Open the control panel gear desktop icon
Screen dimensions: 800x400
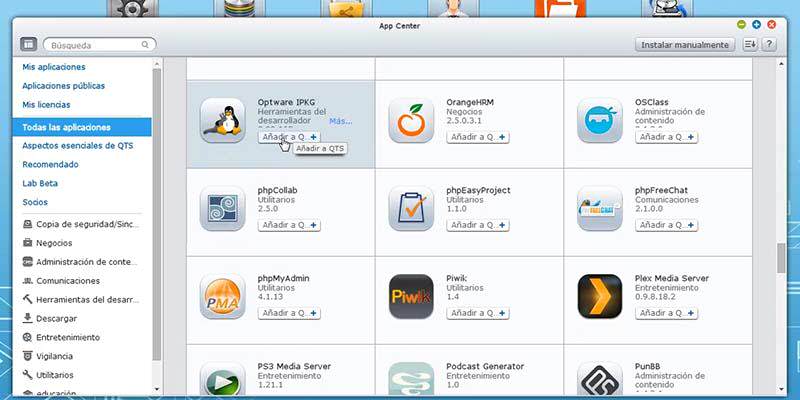click(133, 8)
